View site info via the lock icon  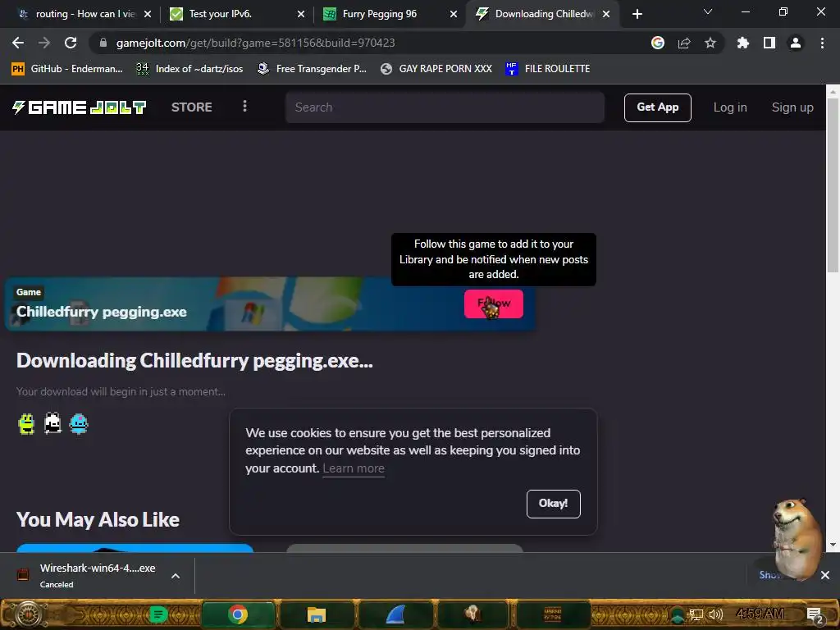coord(103,43)
